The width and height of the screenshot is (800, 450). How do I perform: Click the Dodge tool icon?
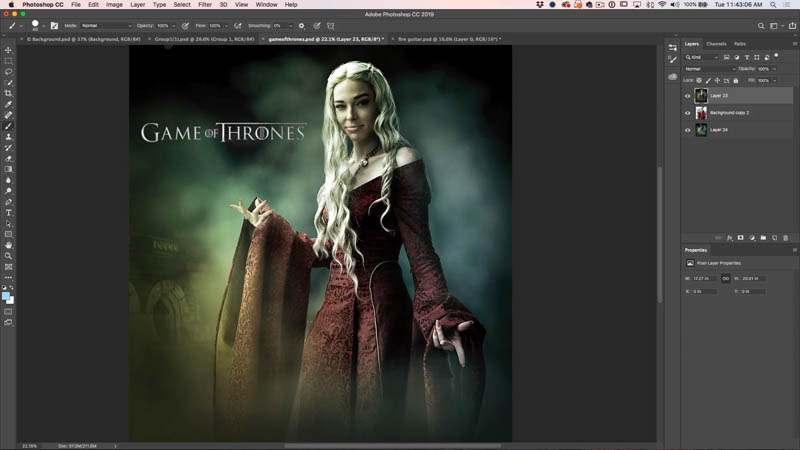(x=8, y=191)
